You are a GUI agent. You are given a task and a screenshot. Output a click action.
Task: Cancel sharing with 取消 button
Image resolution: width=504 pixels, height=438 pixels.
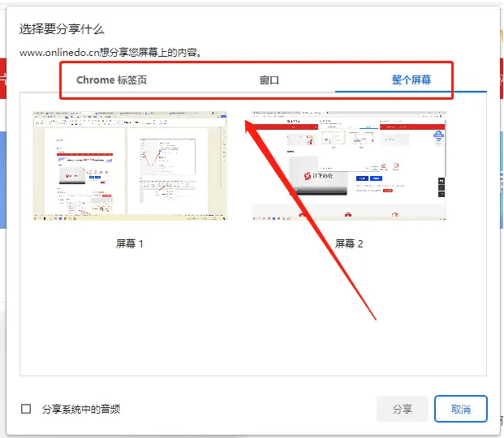[461, 409]
